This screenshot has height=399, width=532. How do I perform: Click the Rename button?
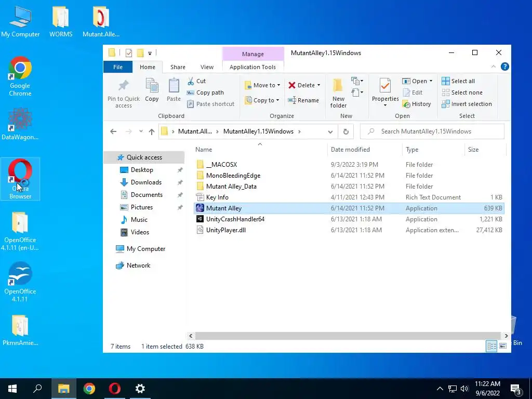click(303, 100)
